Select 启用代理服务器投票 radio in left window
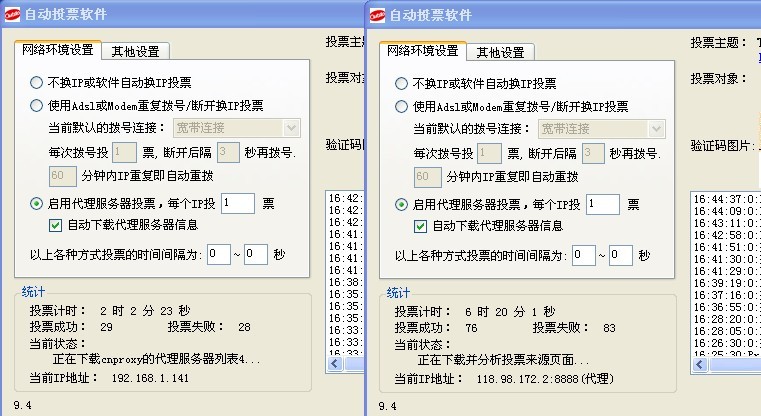 click(36, 203)
